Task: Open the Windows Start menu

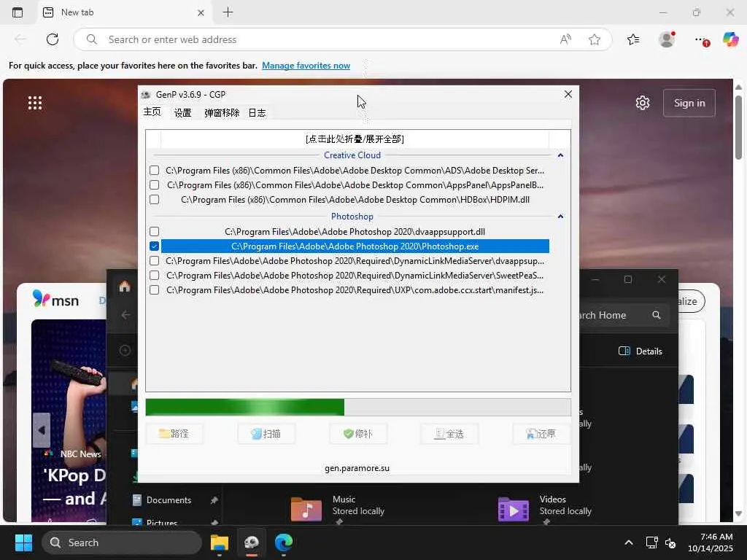Action: [x=23, y=542]
